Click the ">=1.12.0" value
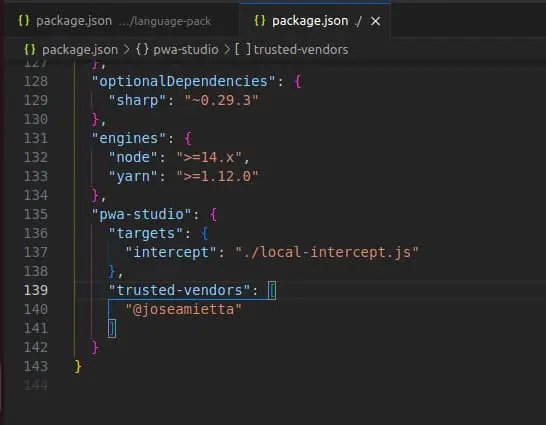 click(217, 176)
